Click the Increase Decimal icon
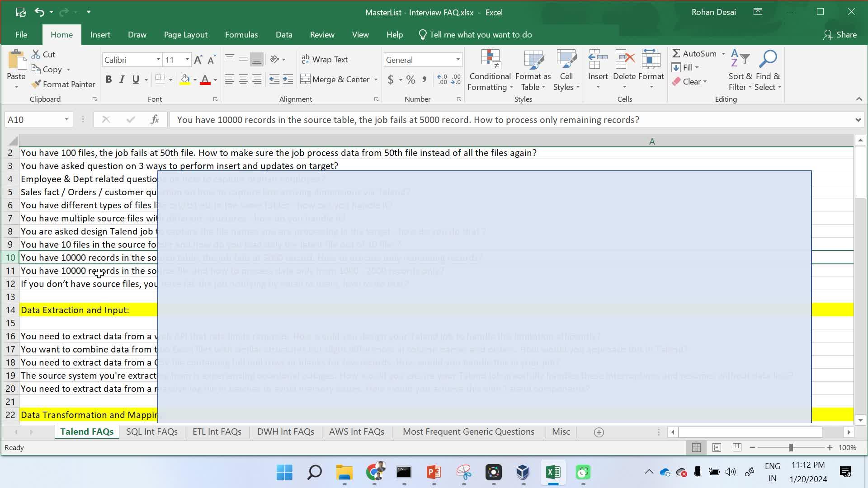 point(442,80)
